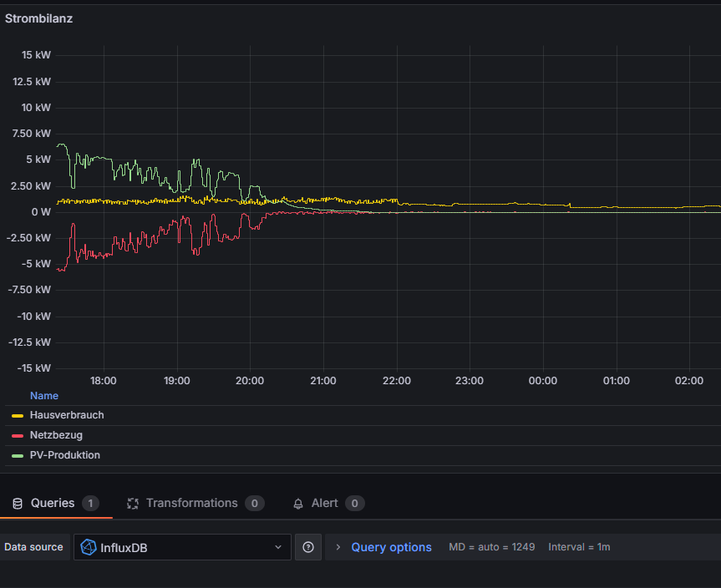Image resolution: width=721 pixels, height=588 pixels.
Task: Click the Interval = 1m text
Action: [x=579, y=547]
